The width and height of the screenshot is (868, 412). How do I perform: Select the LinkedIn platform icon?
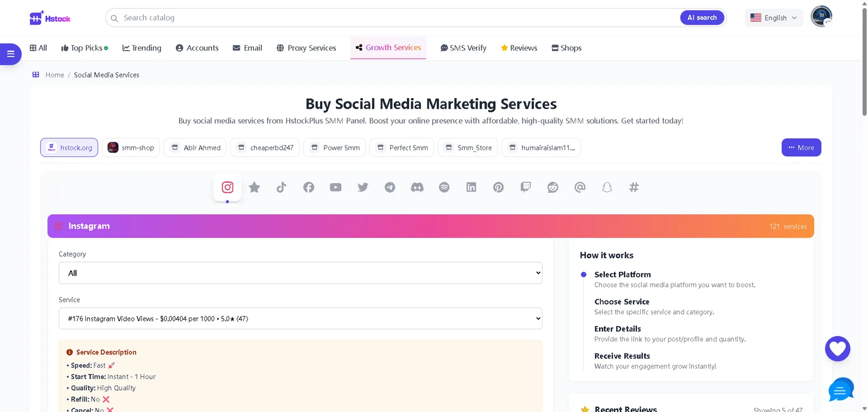(471, 187)
